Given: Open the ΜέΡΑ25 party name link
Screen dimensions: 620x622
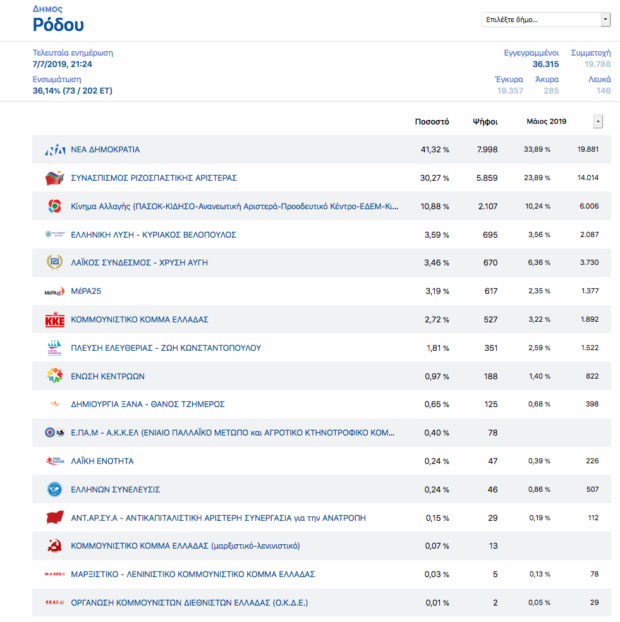Looking at the screenshot, I should [x=86, y=291].
